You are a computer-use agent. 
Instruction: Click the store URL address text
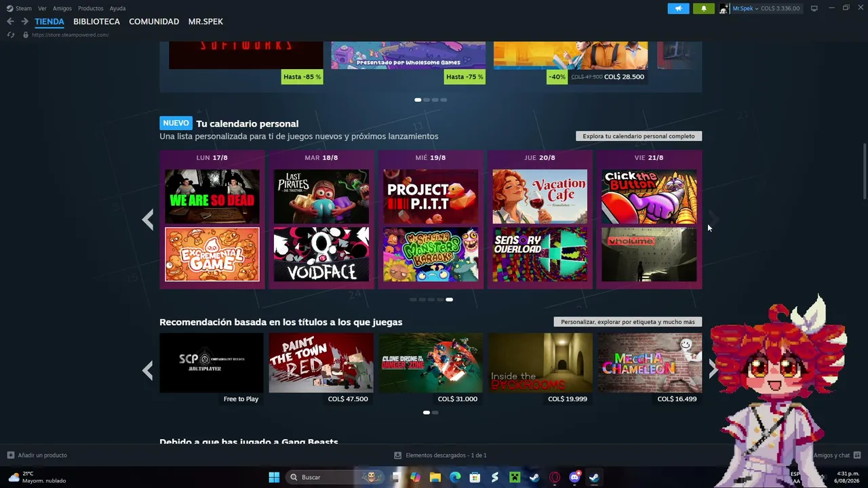tap(70, 35)
